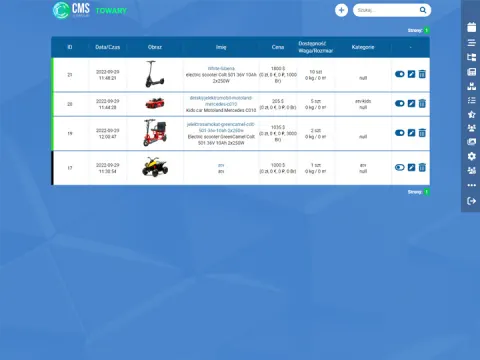The height and width of the screenshot is (360, 480).
Task: Edit the Kids car Motoland product
Action: (x=411, y=103)
